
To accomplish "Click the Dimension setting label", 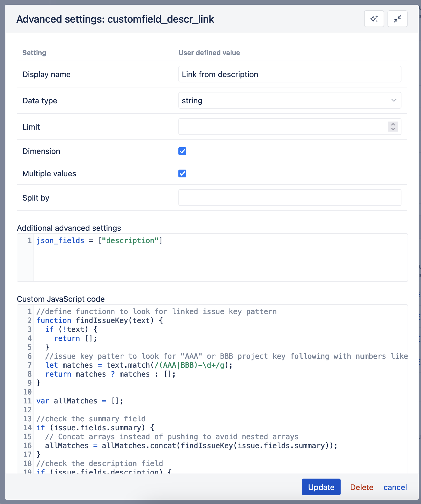I will [x=41, y=151].
